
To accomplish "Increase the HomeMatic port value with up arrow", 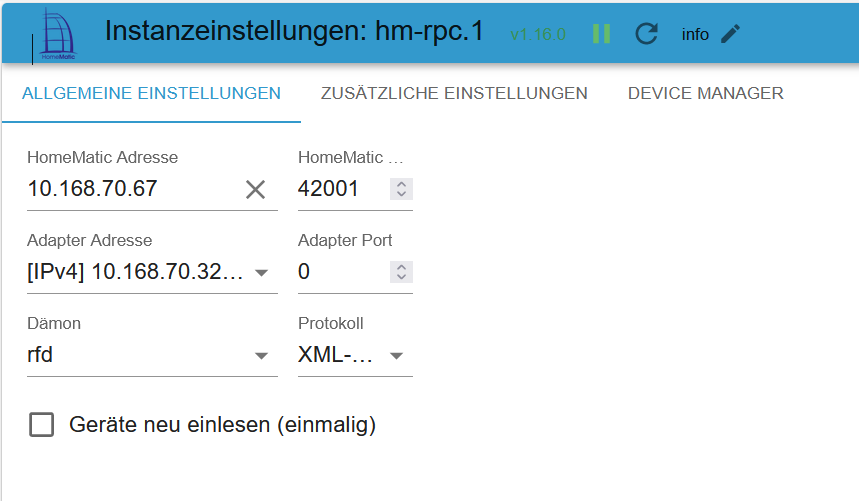I will coord(402,184).
